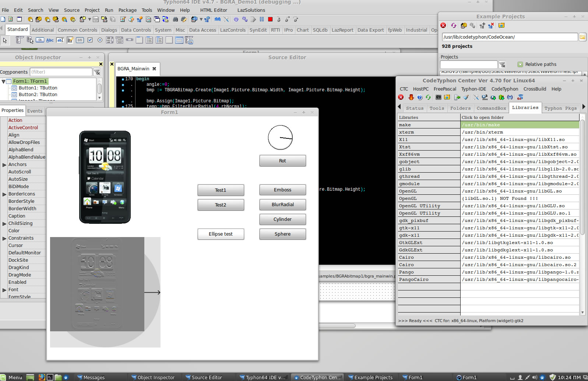Click the terminal icon in CodeTyphon Center toolbar

coord(439,97)
